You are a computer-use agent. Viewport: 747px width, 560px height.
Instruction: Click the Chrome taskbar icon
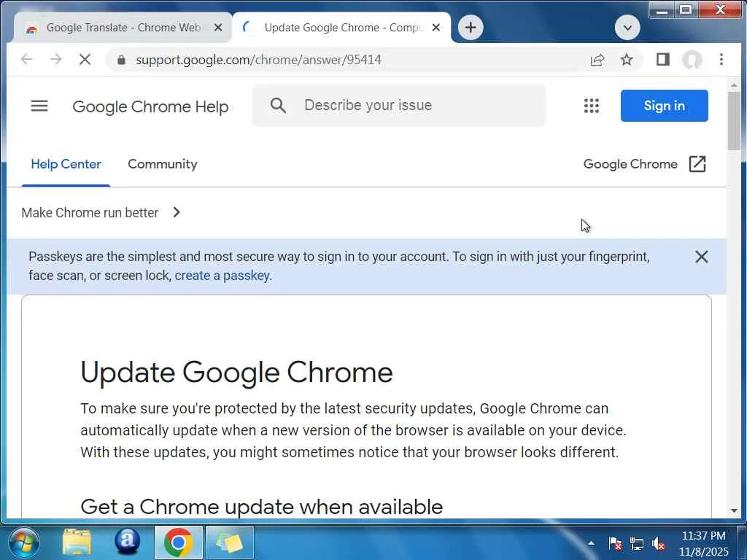click(179, 542)
